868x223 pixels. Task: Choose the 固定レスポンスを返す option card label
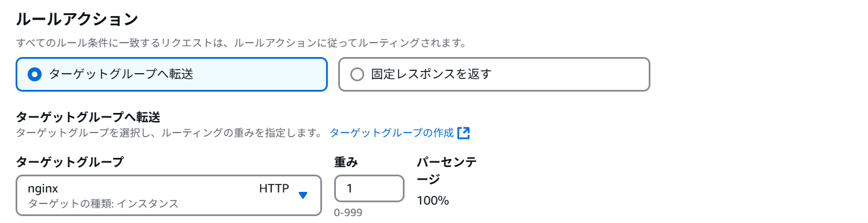point(431,74)
